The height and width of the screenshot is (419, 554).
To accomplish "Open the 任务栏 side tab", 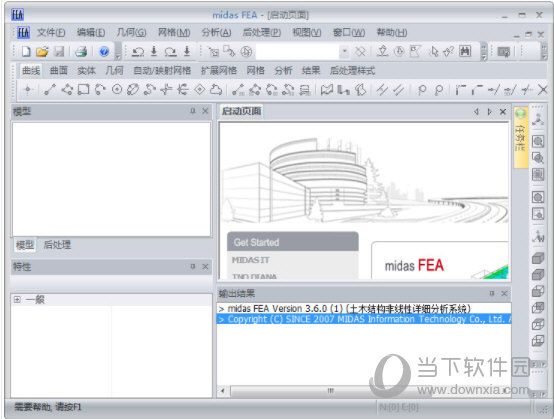I will pyautogui.click(x=521, y=137).
